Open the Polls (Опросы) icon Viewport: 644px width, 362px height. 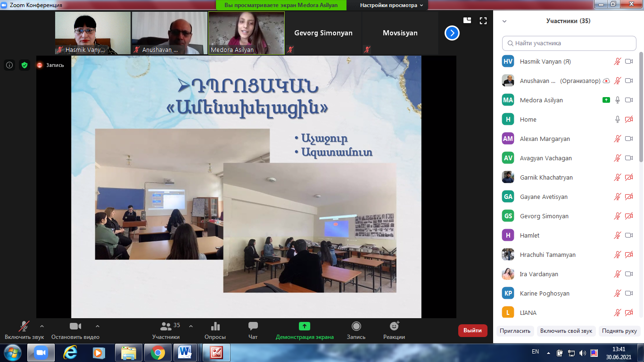[215, 326]
